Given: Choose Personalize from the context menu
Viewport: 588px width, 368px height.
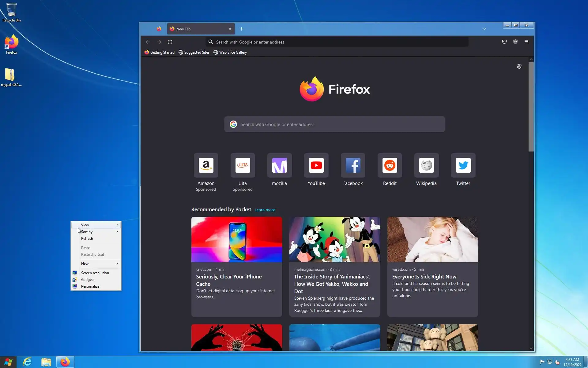Looking at the screenshot, I should pyautogui.click(x=90, y=286).
